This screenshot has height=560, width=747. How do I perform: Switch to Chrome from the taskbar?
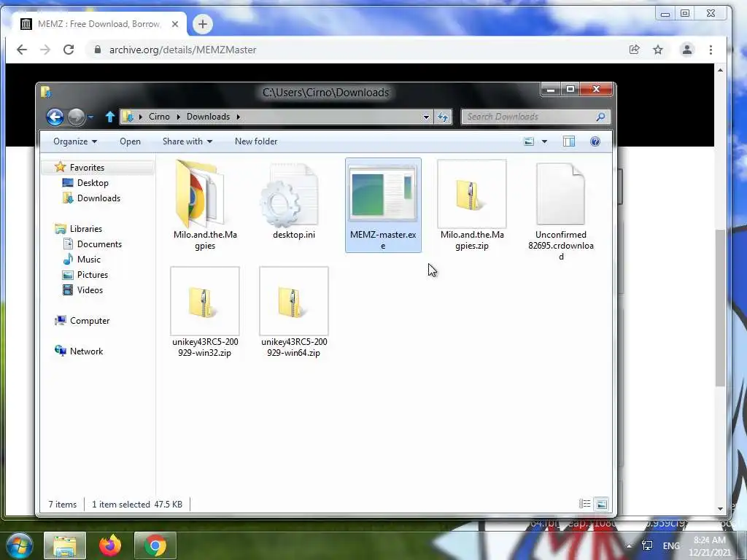pyautogui.click(x=155, y=545)
